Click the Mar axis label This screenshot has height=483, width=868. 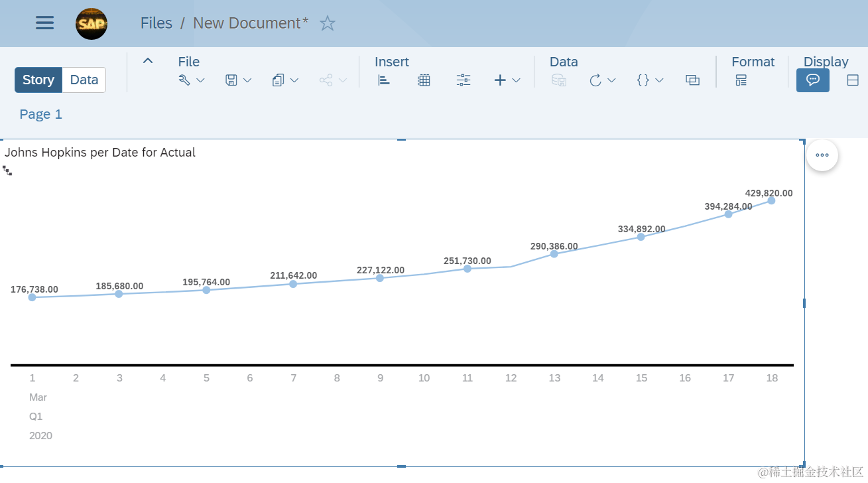[x=38, y=397]
